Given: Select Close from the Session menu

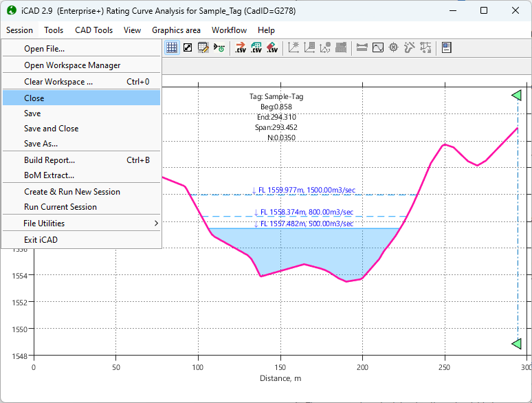Looking at the screenshot, I should tap(34, 98).
